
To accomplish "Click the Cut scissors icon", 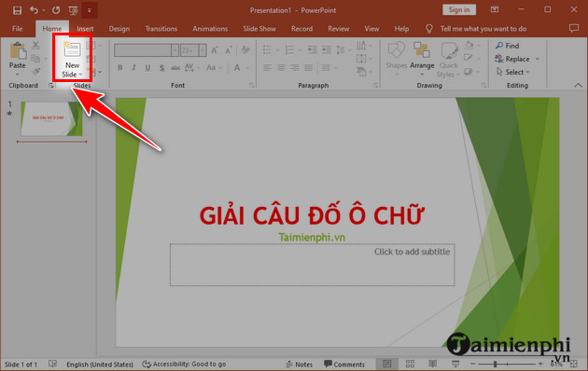I will coord(35,46).
